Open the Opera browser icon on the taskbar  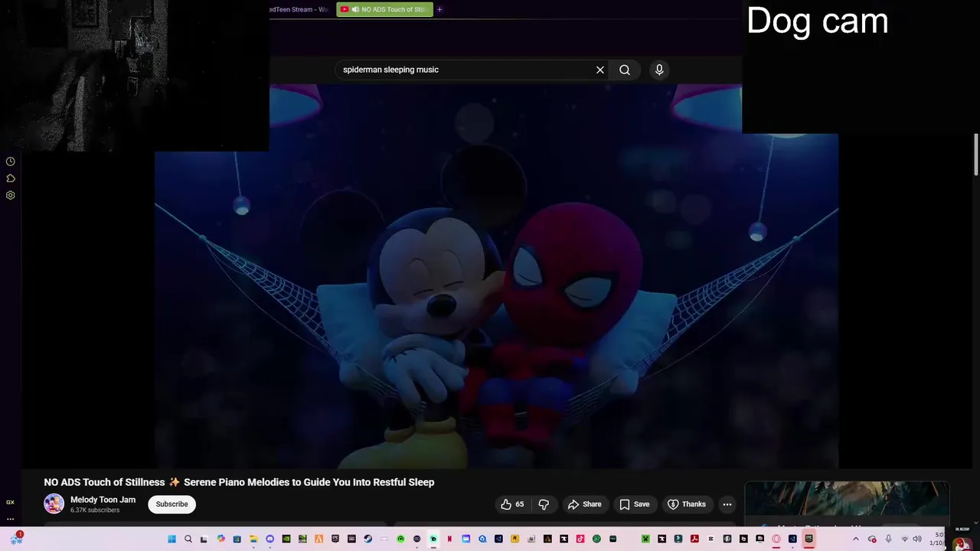point(776,539)
